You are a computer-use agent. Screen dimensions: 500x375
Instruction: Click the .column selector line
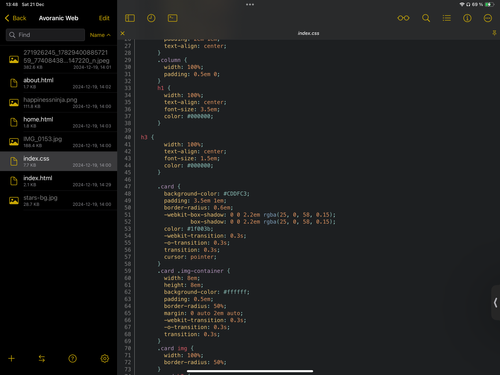click(x=172, y=60)
